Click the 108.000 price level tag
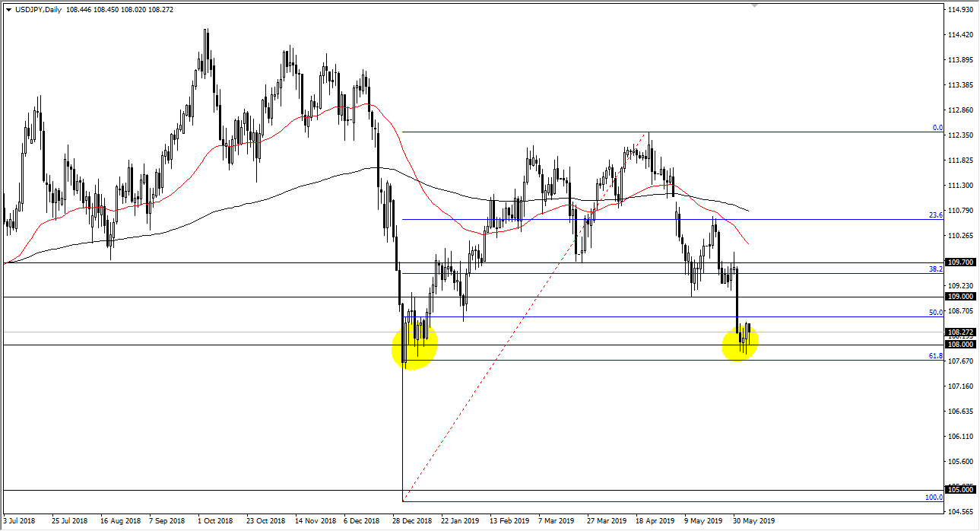The width and height of the screenshot is (980, 531). point(961,345)
